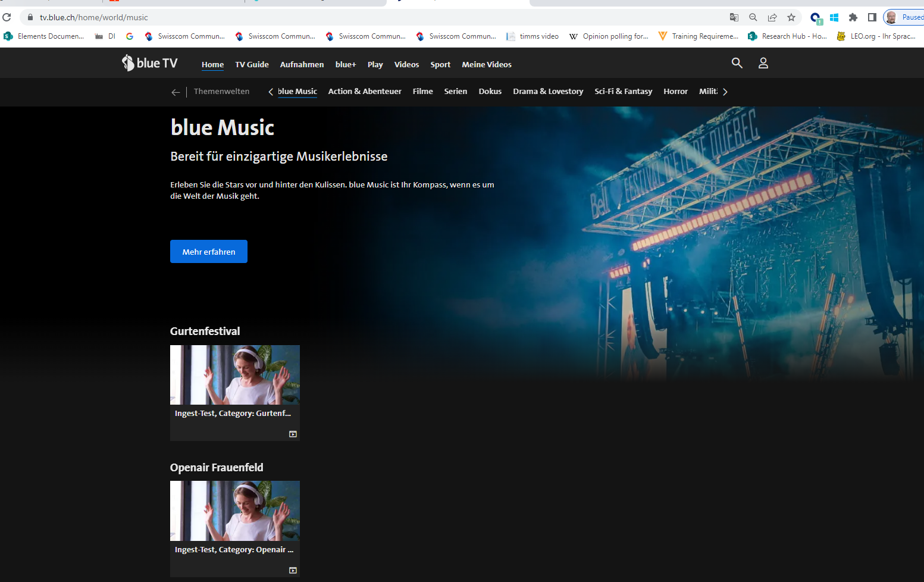Click the Google Translate icon in address bar
The image size is (924, 582).
coord(734,17)
